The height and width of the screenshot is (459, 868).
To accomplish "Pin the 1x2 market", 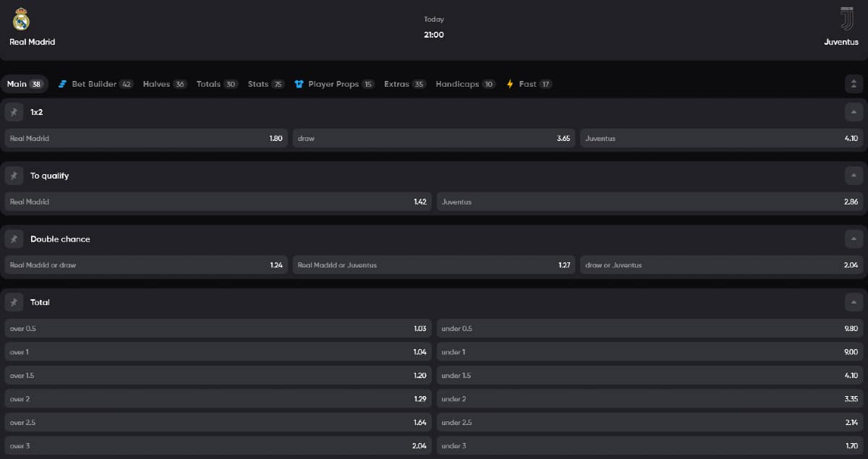I will tap(14, 112).
